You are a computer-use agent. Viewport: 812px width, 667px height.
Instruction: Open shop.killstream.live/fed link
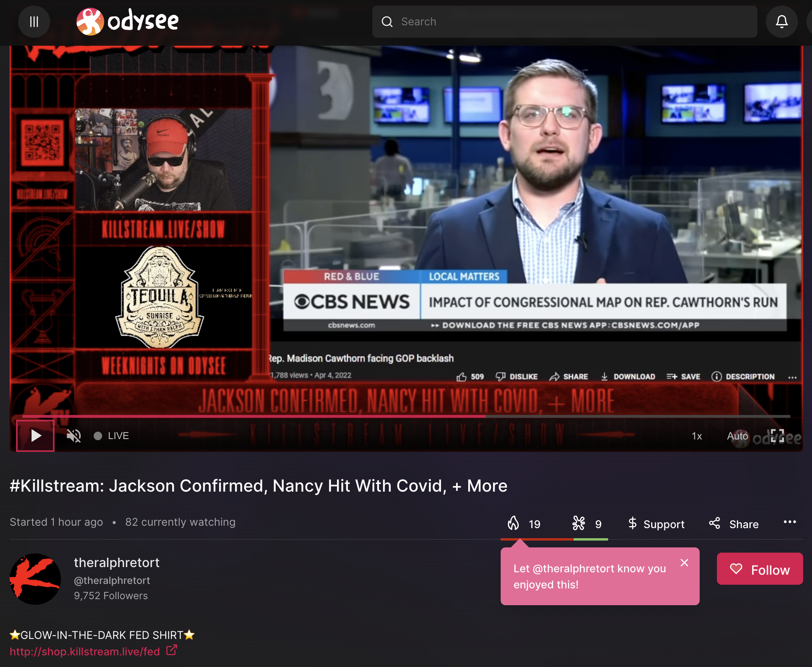pos(85,651)
